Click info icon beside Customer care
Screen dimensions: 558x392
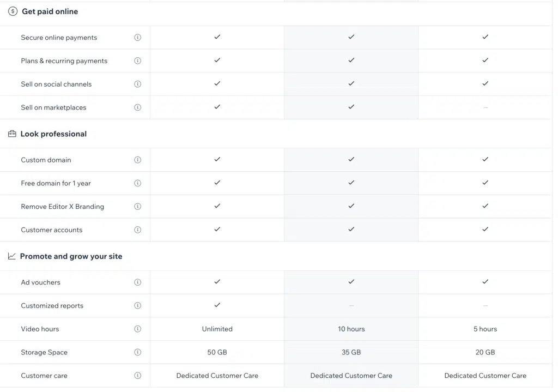tap(137, 376)
